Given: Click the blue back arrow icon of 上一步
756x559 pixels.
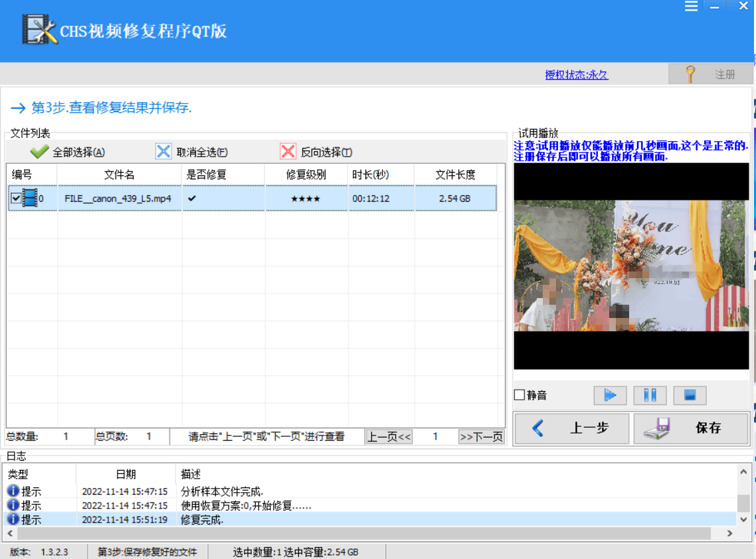Looking at the screenshot, I should (x=538, y=428).
